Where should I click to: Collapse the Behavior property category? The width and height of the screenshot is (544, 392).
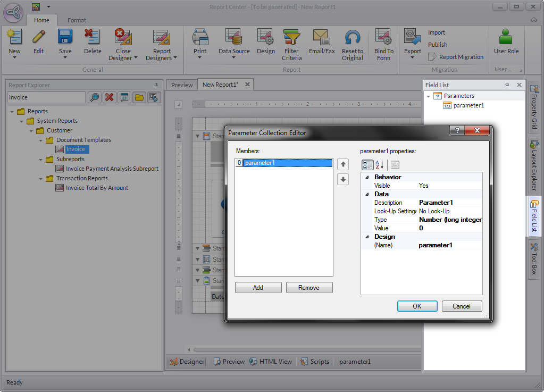point(366,177)
